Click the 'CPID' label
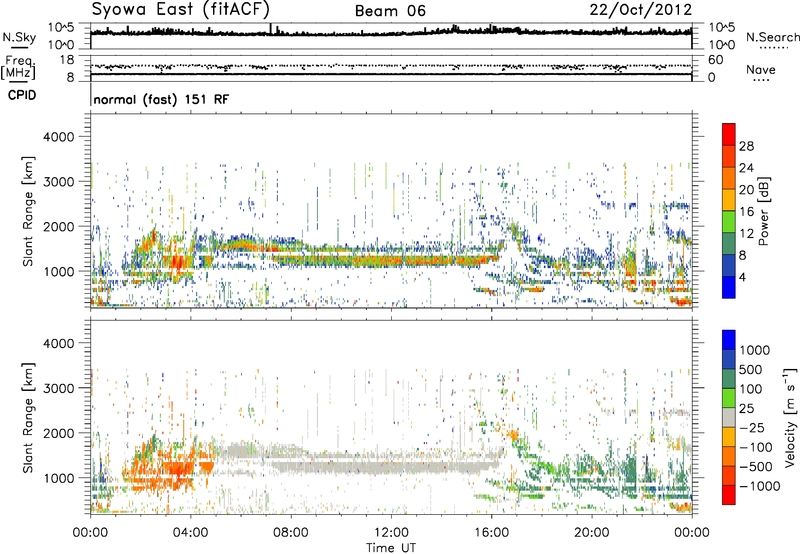 coord(22,95)
